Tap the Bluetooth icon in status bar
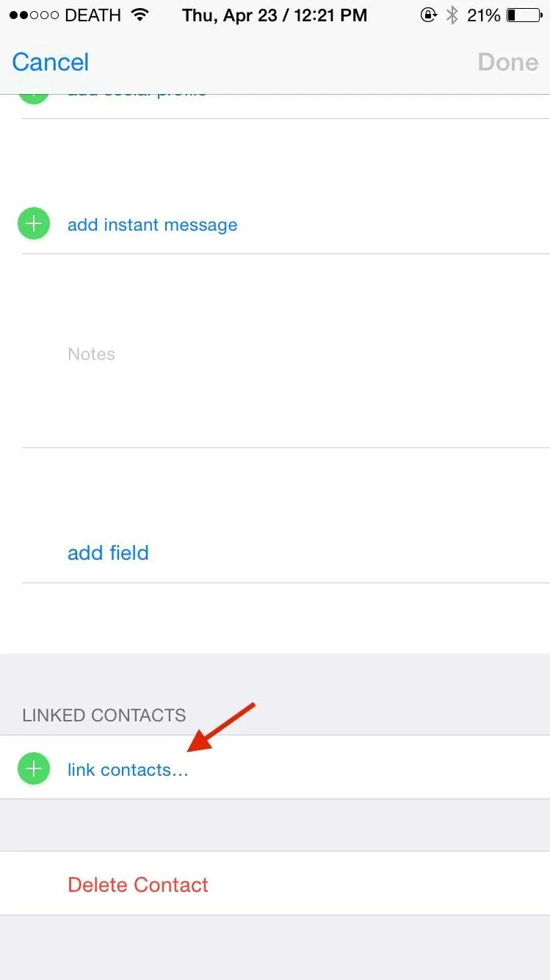This screenshot has height=980, width=550. pos(453,15)
